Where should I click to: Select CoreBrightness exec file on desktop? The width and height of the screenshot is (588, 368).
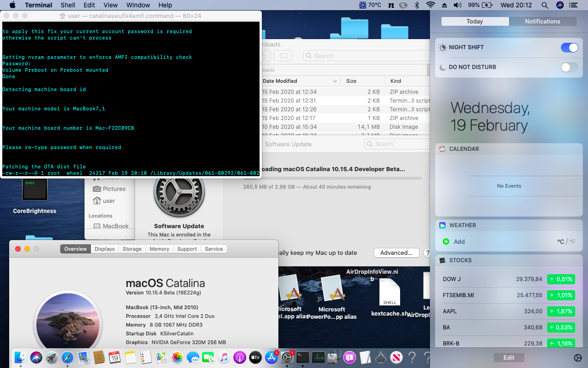coord(35,195)
